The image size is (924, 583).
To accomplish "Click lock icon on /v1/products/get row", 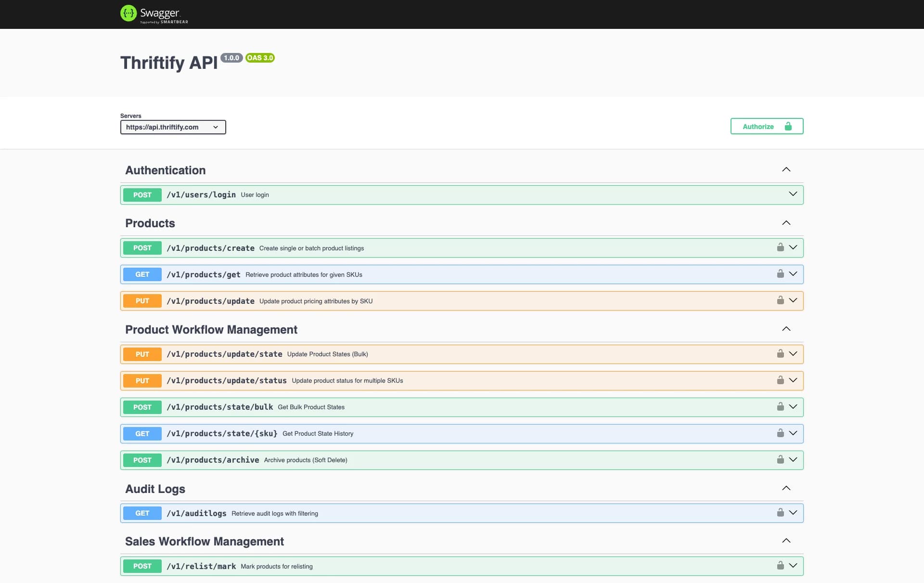I will click(780, 274).
